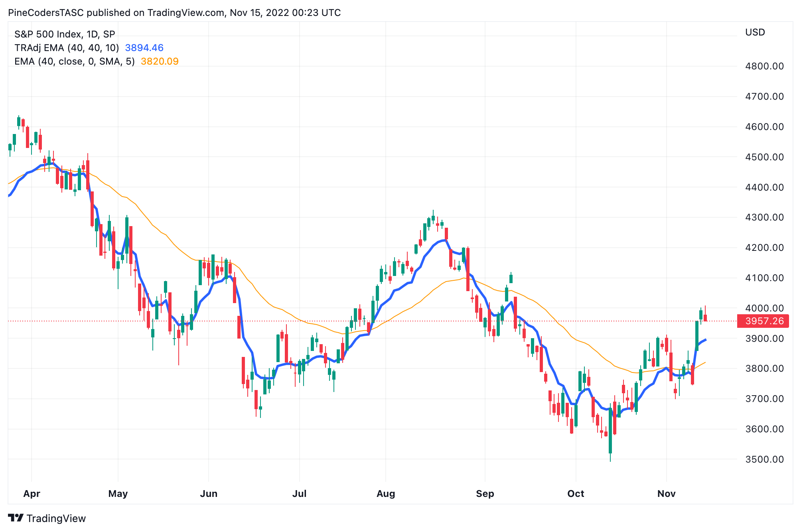Viewport: 801px width, 532px height.
Task: Click the Nov label on time axis
Action: point(667,494)
